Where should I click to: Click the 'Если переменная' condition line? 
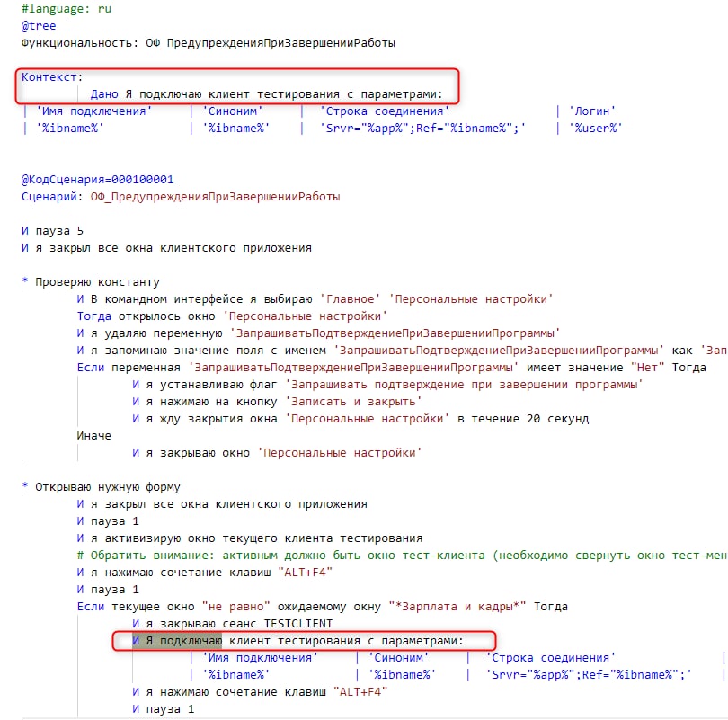point(391,368)
